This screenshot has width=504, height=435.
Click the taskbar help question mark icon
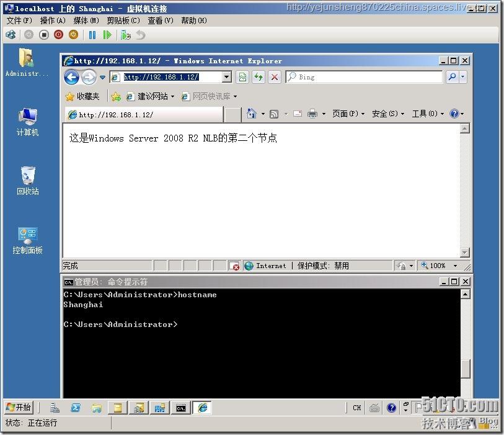pos(391,408)
